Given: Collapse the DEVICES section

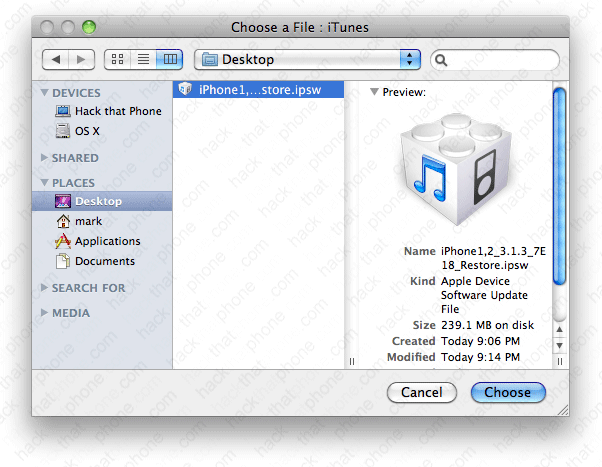Looking at the screenshot, I should 44,93.
